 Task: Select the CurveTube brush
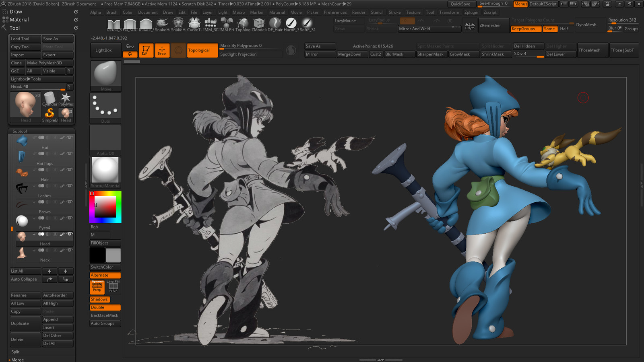[x=194, y=24]
